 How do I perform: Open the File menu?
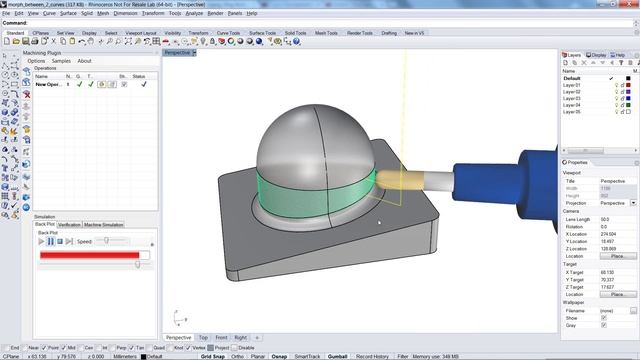[x=6, y=13]
